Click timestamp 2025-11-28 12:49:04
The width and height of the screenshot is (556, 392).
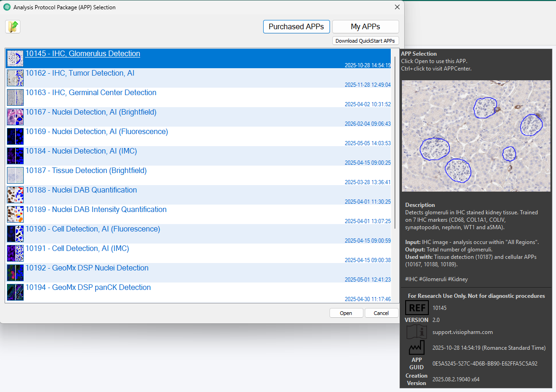368,85
